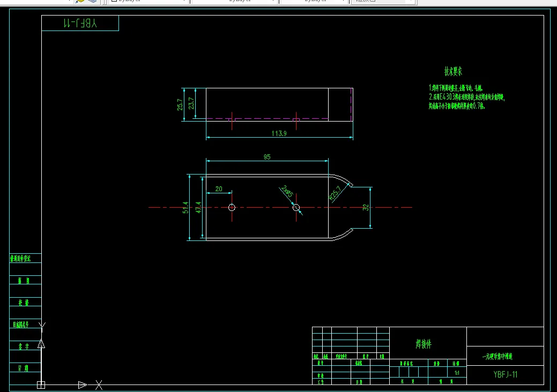Click the 32 vertical dimension text

tap(366, 208)
